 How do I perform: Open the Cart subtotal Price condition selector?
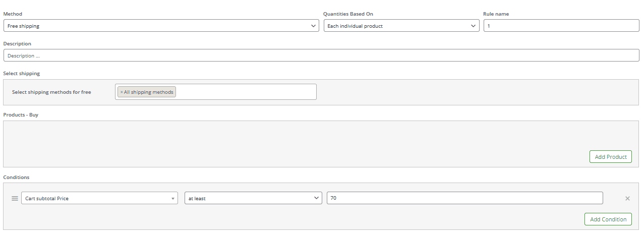coord(99,198)
